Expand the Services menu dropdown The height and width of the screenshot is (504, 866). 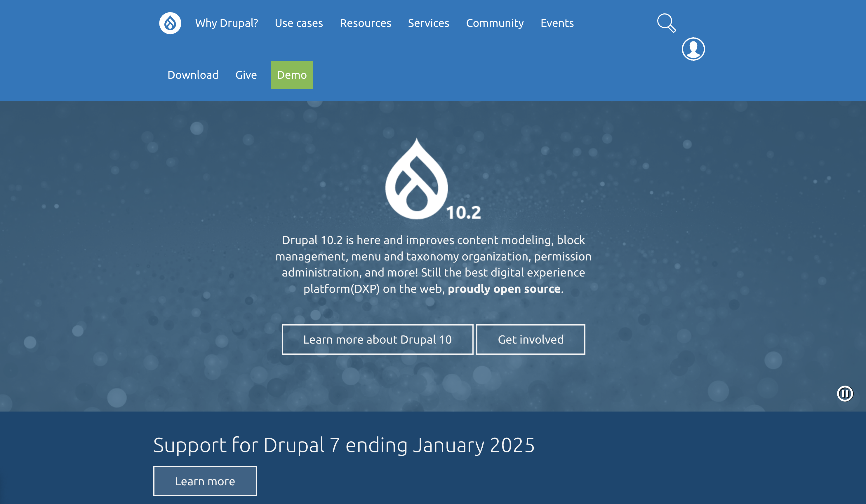pos(429,23)
